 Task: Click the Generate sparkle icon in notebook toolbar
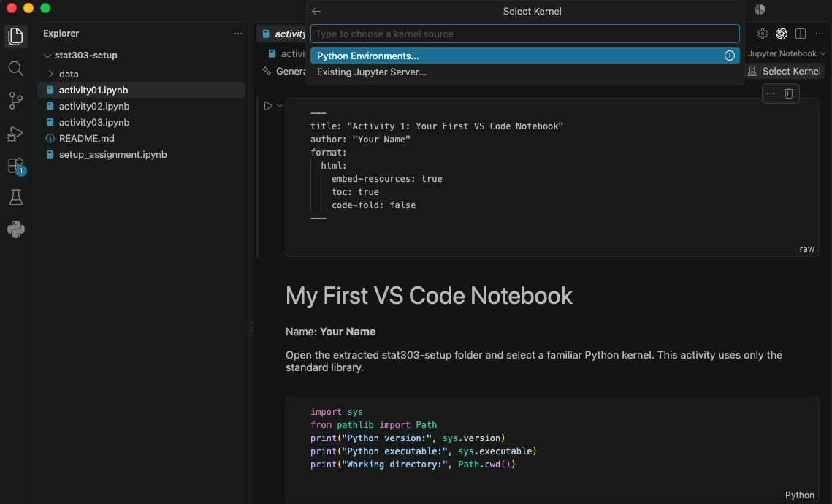pos(267,71)
